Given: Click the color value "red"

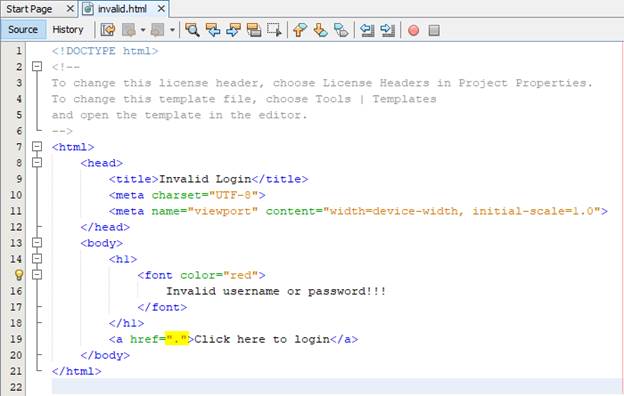Looking at the screenshot, I should [x=240, y=275].
